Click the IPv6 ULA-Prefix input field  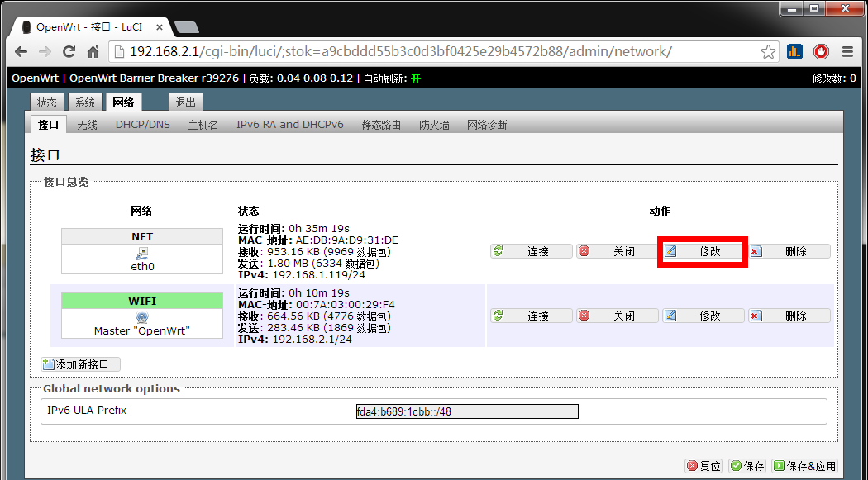pos(467,411)
